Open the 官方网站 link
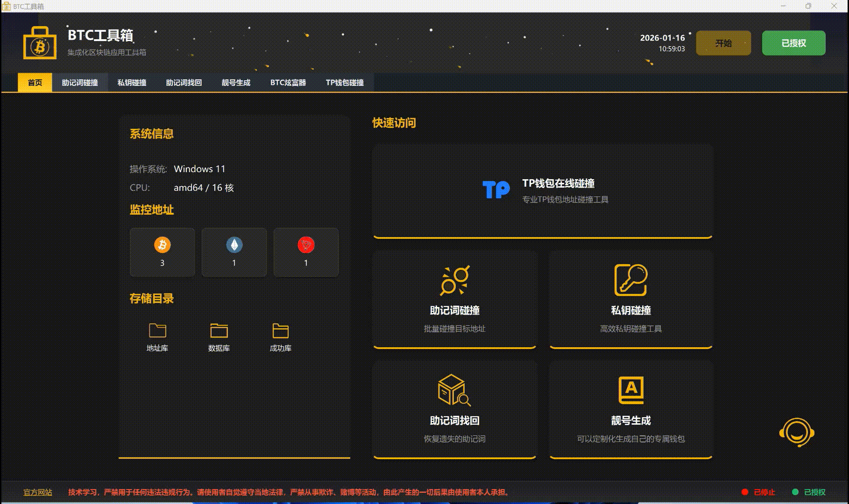Viewport: 849px width, 504px height. pos(38,492)
